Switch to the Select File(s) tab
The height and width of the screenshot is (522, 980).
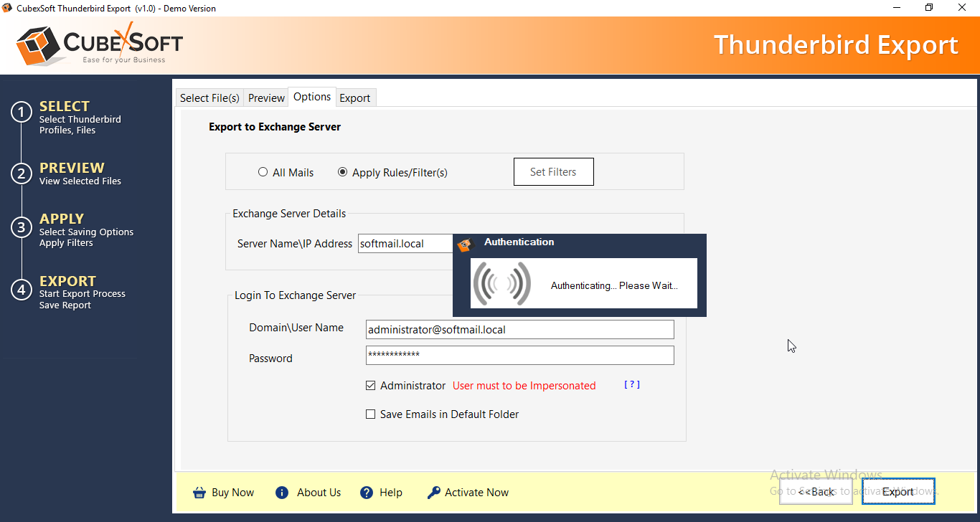click(x=209, y=98)
